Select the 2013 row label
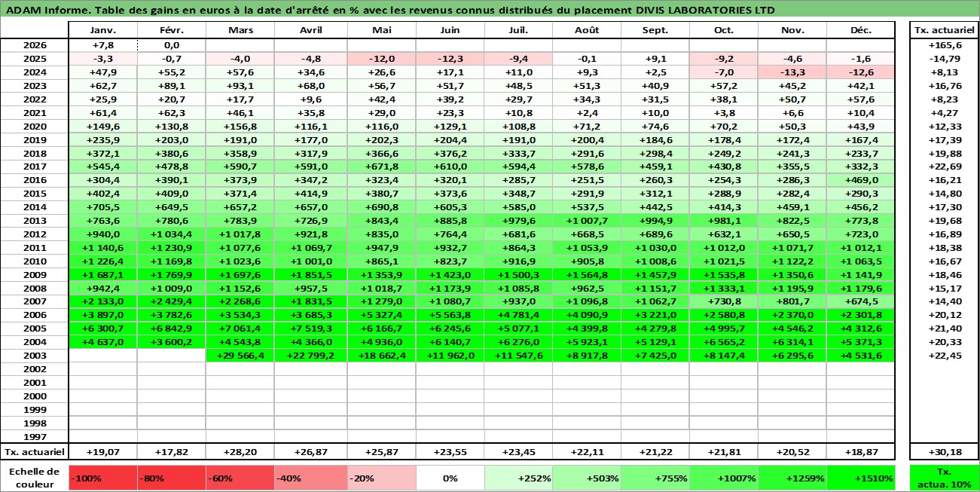Screen dimensions: 980x492 (x=35, y=221)
